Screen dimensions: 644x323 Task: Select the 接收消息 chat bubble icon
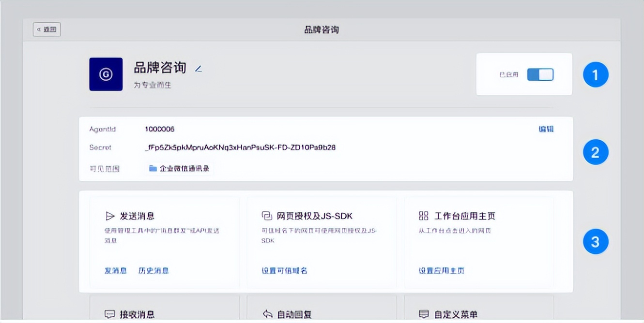(x=109, y=313)
